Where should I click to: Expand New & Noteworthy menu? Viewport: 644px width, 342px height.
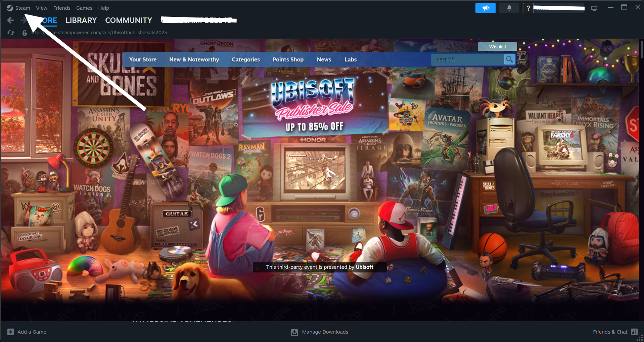coord(194,59)
